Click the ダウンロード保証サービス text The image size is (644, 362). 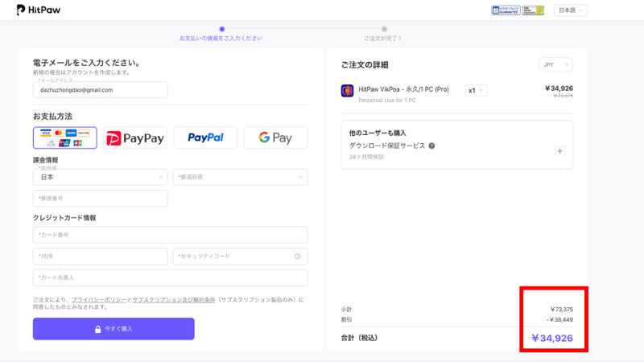pyautogui.click(x=387, y=146)
